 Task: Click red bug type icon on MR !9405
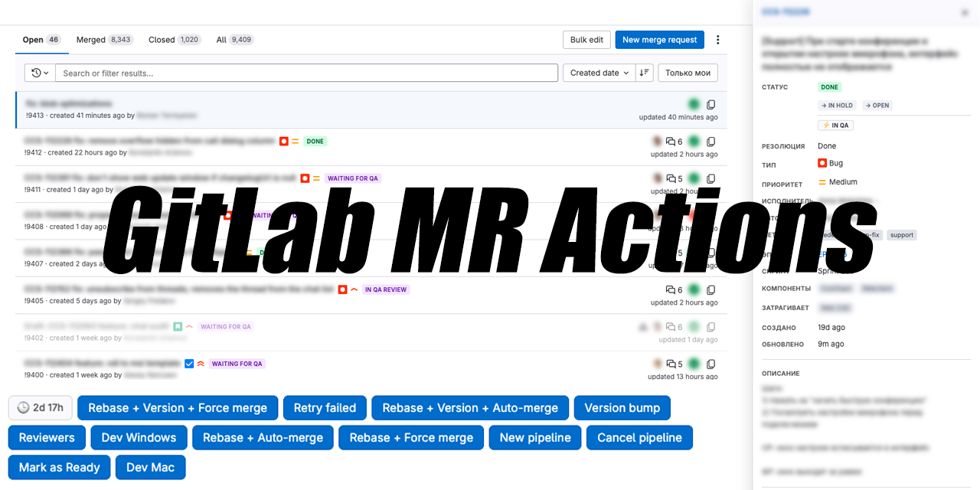pyautogui.click(x=342, y=289)
